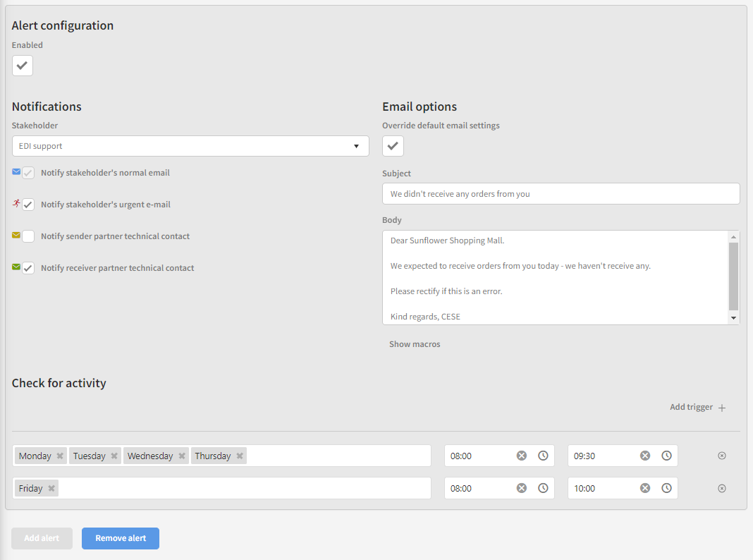Toggle the alert Enabled checkbox

pyautogui.click(x=23, y=66)
